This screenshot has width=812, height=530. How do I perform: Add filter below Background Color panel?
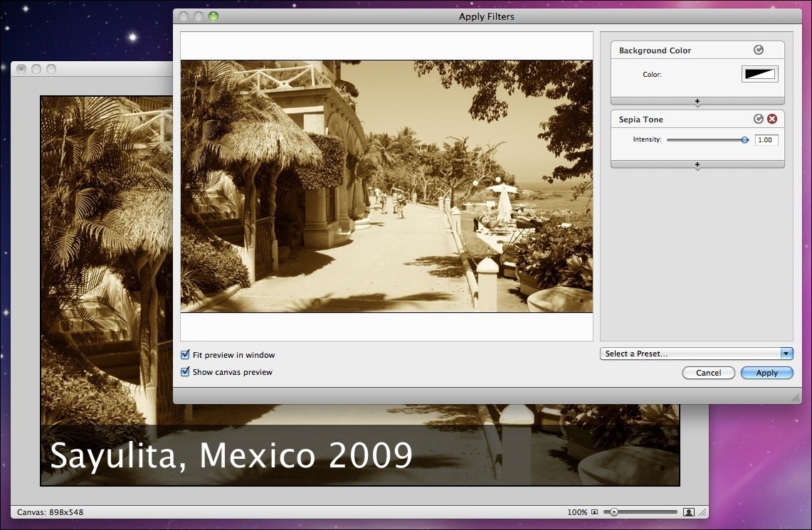point(697,102)
